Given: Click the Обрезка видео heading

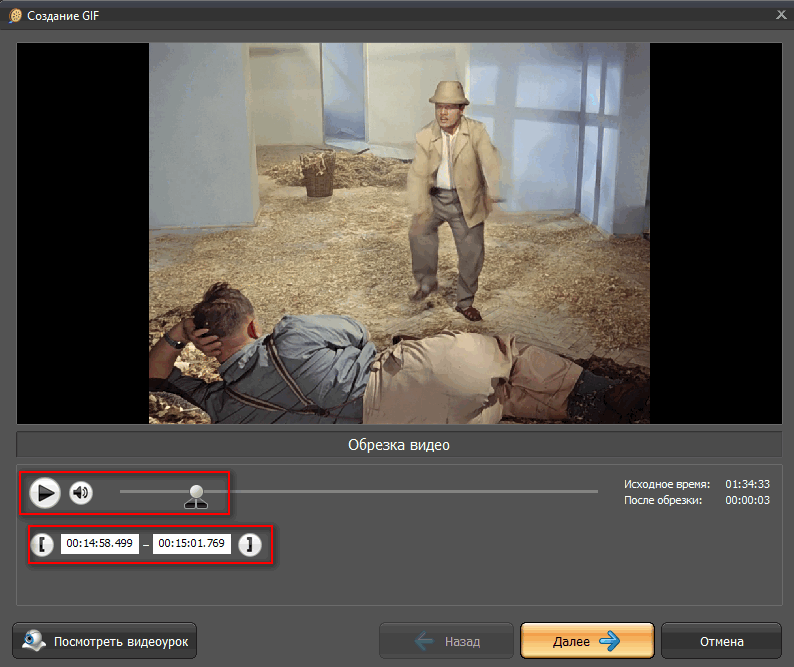Looking at the screenshot, I should point(399,445).
